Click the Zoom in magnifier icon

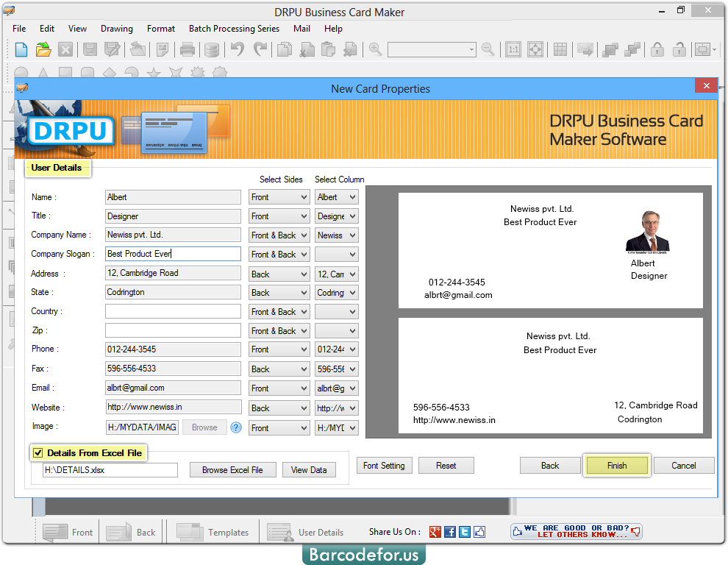pyautogui.click(x=375, y=49)
